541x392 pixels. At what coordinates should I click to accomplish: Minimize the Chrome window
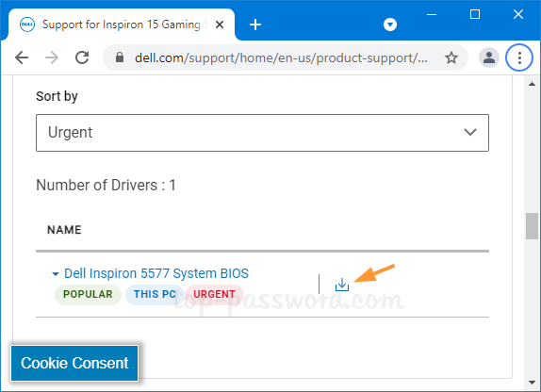[432, 14]
